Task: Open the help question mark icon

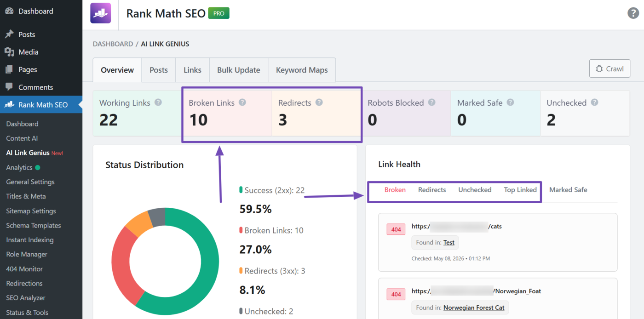Action: (x=633, y=13)
